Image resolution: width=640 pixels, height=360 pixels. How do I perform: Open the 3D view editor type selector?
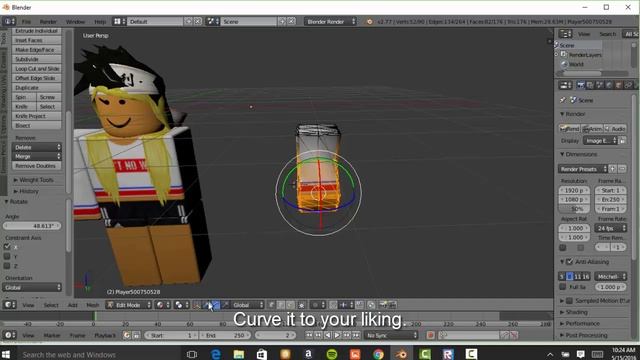(9, 305)
